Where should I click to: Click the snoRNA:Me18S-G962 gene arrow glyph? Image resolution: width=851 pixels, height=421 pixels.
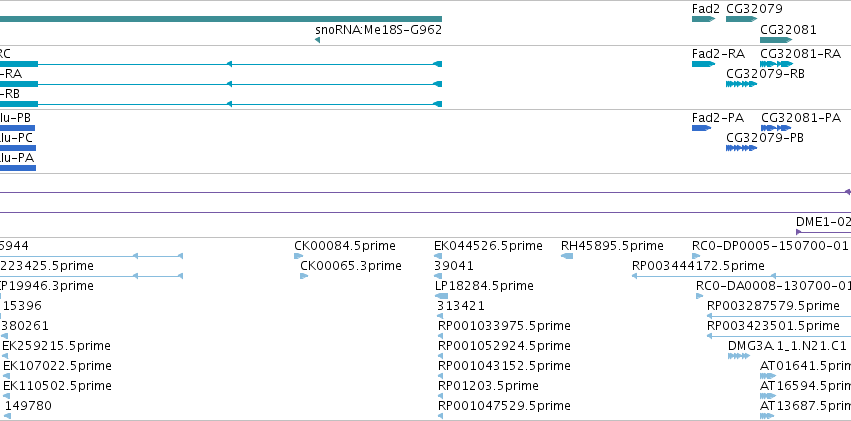[317, 40]
